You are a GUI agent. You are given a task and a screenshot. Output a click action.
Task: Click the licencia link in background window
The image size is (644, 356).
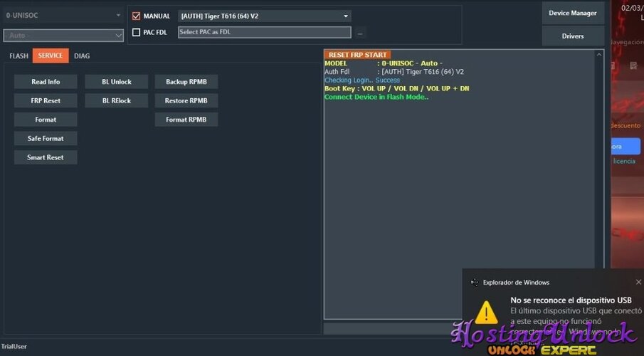pos(624,161)
